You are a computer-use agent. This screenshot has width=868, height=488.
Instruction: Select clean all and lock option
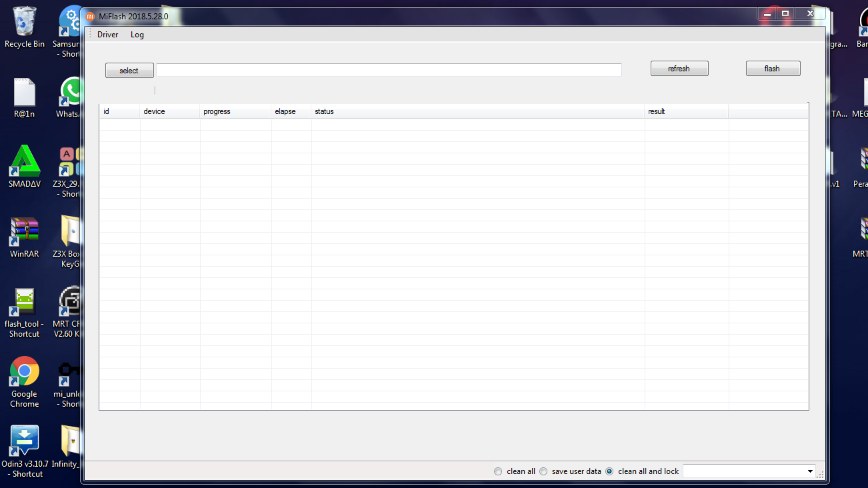pos(642,471)
